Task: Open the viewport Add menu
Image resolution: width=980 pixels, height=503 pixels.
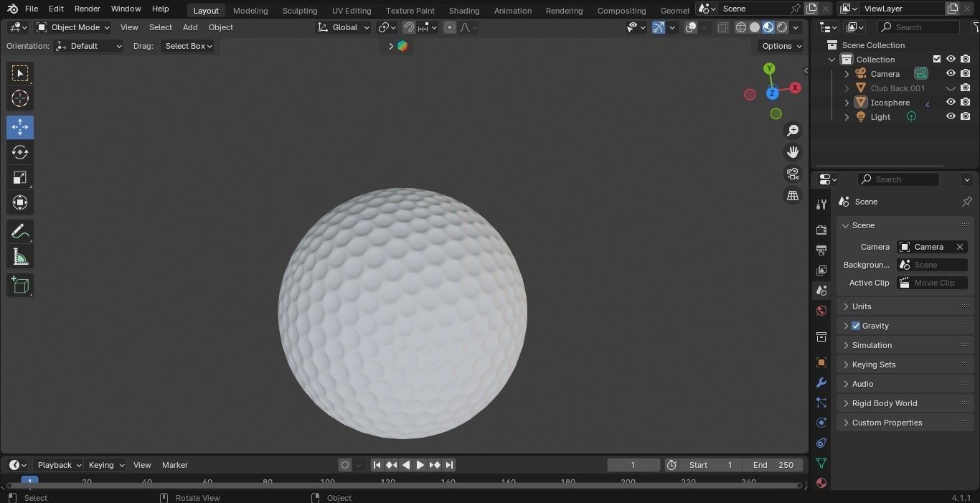Action: coord(190,27)
